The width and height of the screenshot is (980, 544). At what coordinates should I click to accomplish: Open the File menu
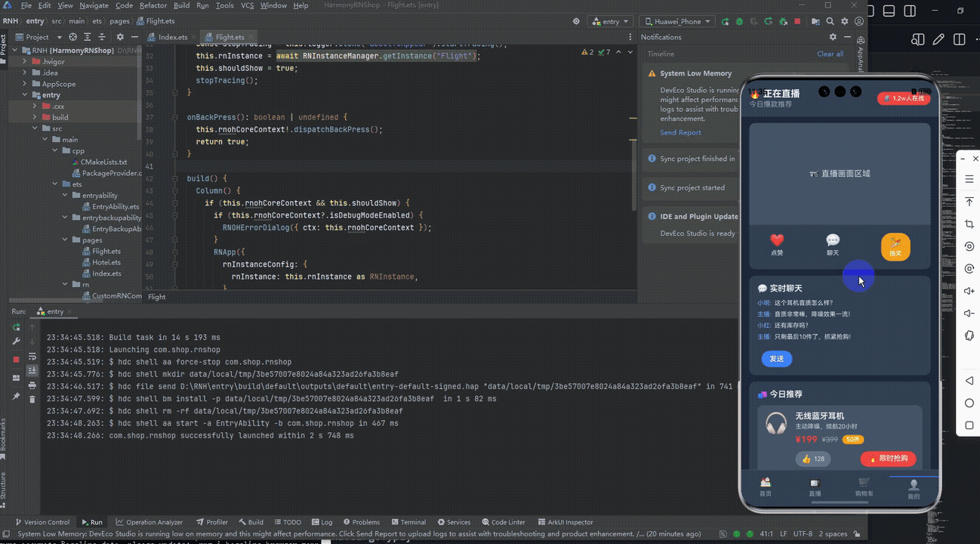[x=26, y=5]
